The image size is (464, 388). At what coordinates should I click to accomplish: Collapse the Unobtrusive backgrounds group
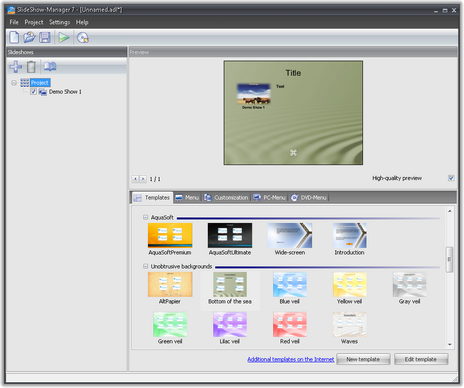pyautogui.click(x=145, y=266)
